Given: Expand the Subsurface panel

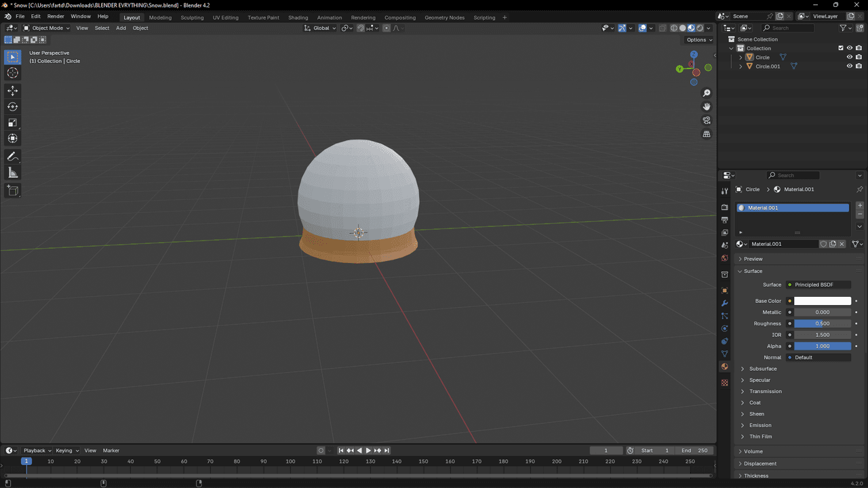Looking at the screenshot, I should click(763, 369).
